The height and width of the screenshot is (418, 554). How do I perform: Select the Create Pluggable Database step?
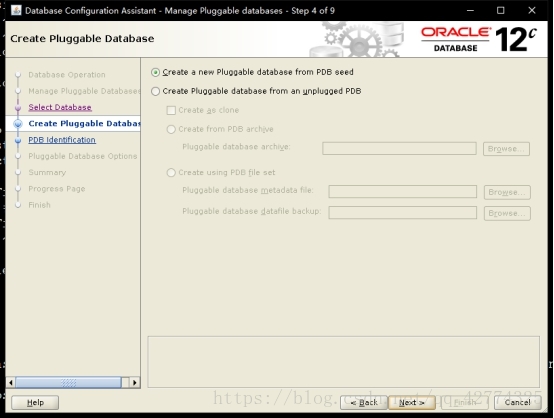(84, 123)
